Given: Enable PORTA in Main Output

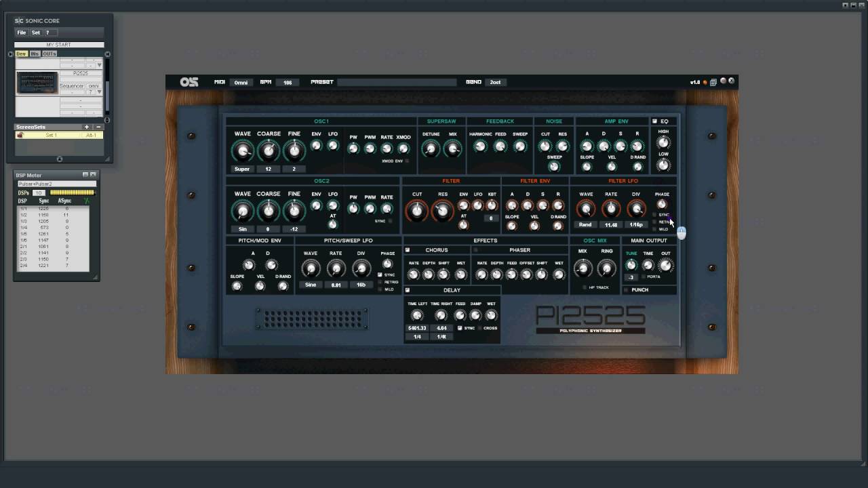Looking at the screenshot, I should click(644, 277).
